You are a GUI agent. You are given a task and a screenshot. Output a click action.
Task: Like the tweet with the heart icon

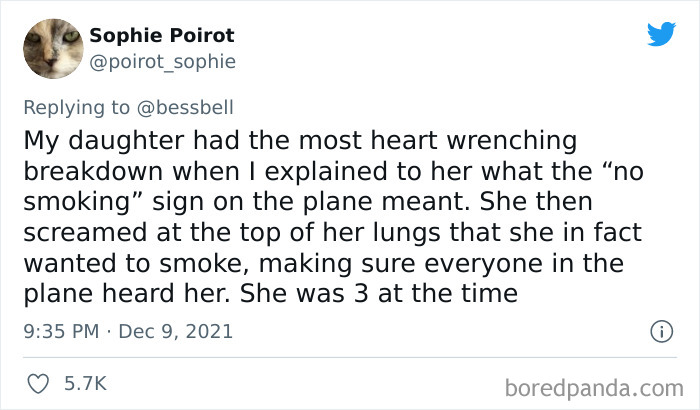pos(41,382)
